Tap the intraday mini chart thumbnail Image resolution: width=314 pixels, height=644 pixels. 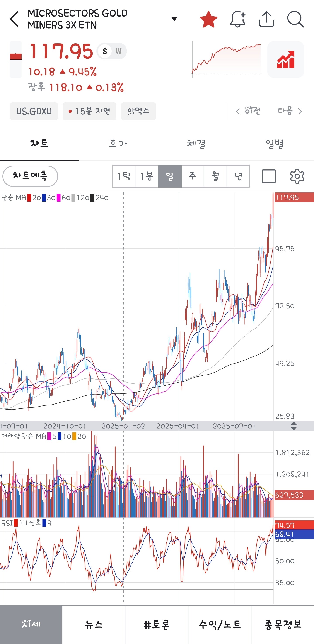(x=226, y=59)
